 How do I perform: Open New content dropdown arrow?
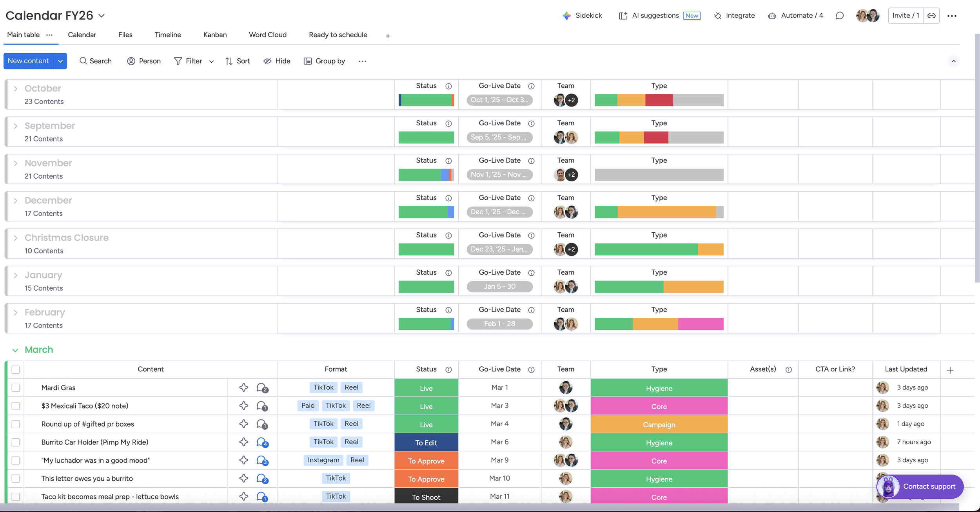point(60,61)
